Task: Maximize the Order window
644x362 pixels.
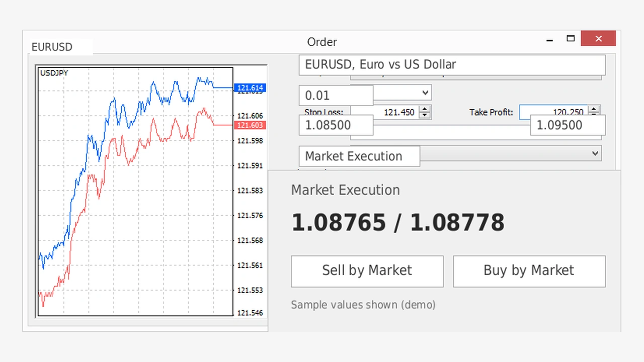Action: click(x=571, y=39)
